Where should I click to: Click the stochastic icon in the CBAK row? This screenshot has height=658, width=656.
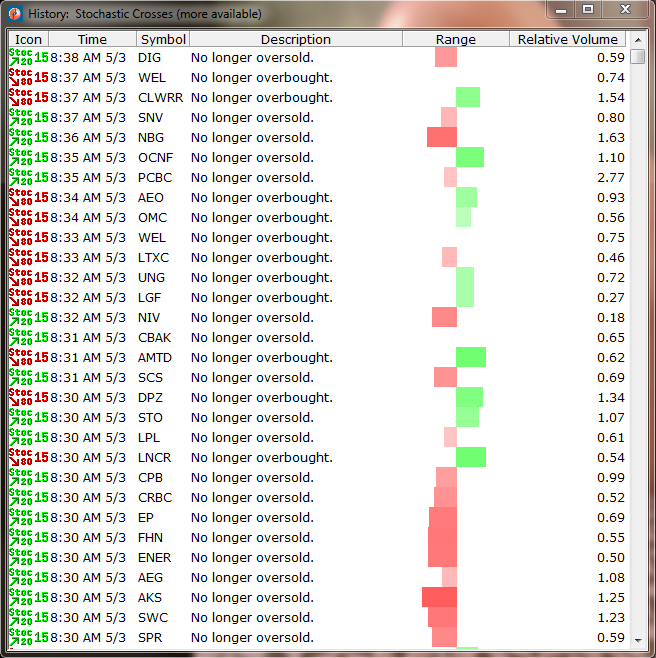[x=28, y=337]
